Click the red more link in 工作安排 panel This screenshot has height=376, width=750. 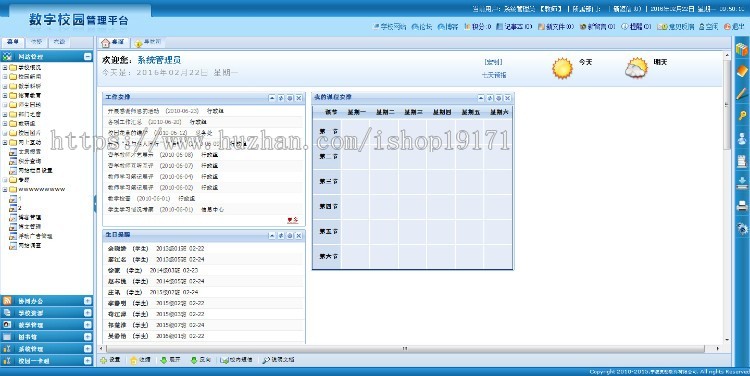click(x=293, y=220)
